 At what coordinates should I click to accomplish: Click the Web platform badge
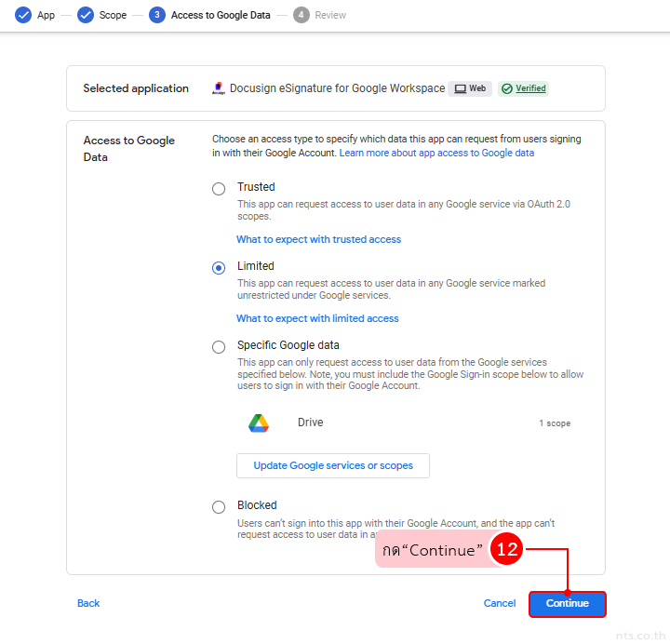470,88
